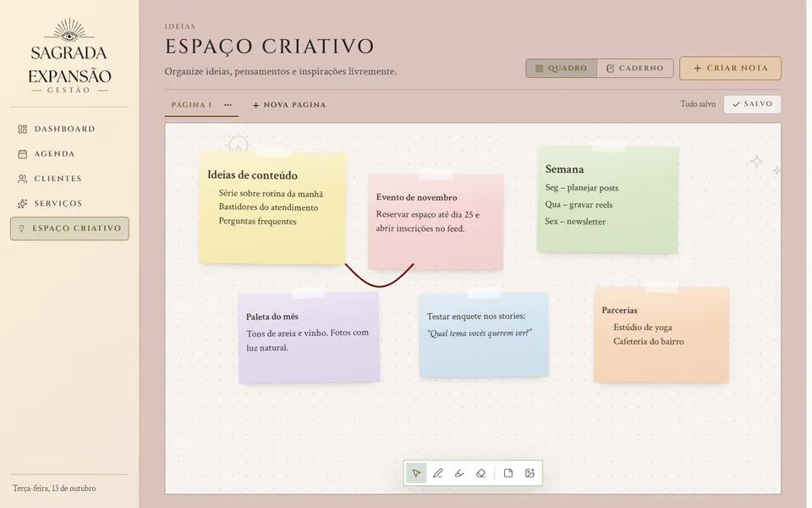Select the green Semana note
Screen dimensions: 812x508
point(607,200)
